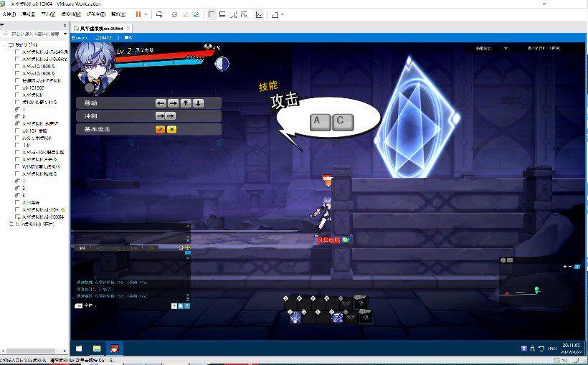588x365 pixels.
Task: Open the 选项卡(T) menu
Action: [x=96, y=14]
